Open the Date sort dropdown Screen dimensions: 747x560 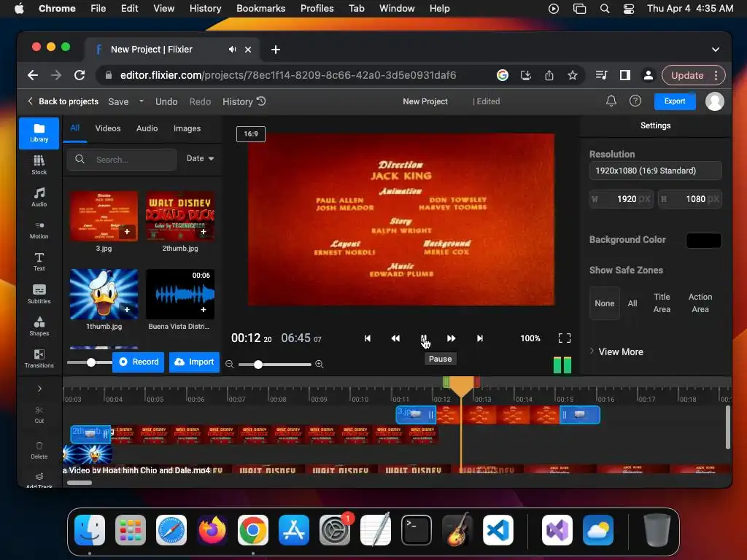[x=200, y=158]
